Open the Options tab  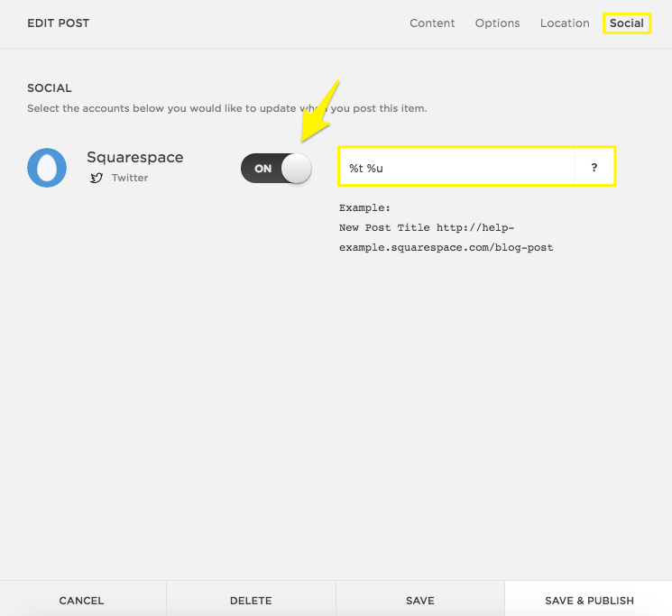pos(497,23)
